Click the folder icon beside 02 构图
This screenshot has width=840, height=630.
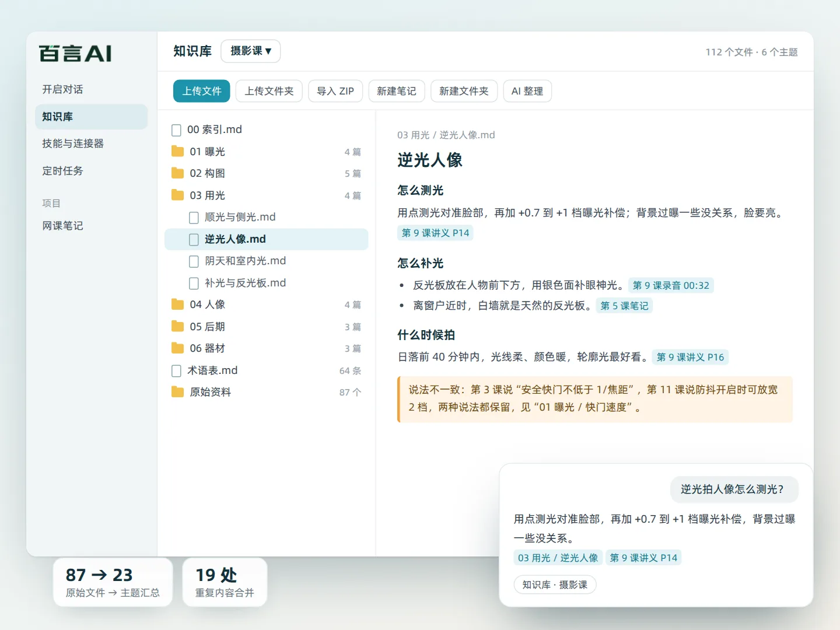[177, 173]
